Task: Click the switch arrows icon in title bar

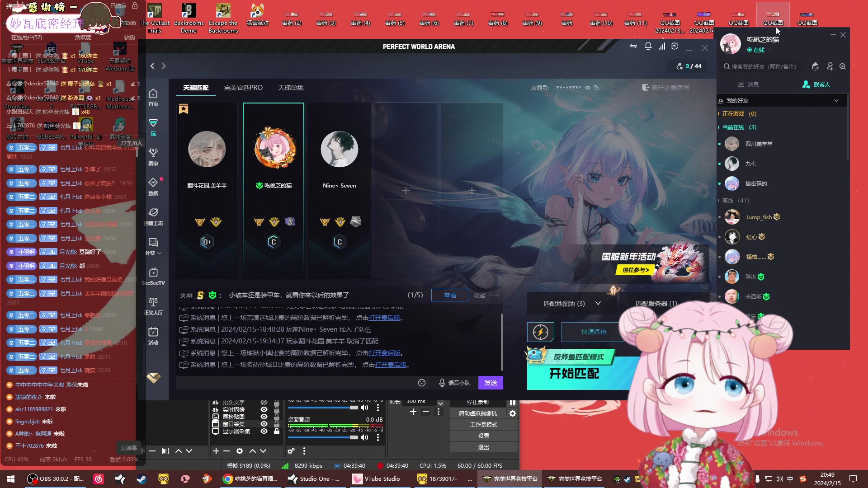Action: pos(633,47)
